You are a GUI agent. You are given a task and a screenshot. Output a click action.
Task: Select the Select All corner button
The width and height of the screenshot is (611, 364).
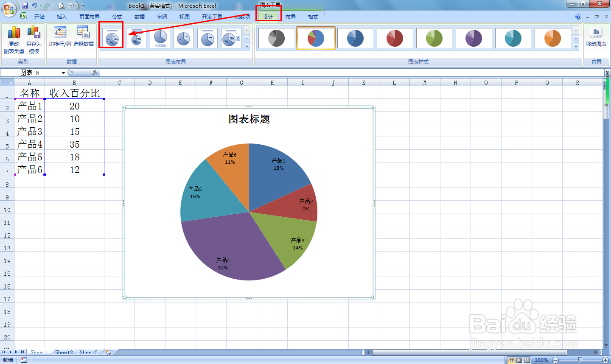pyautogui.click(x=7, y=83)
